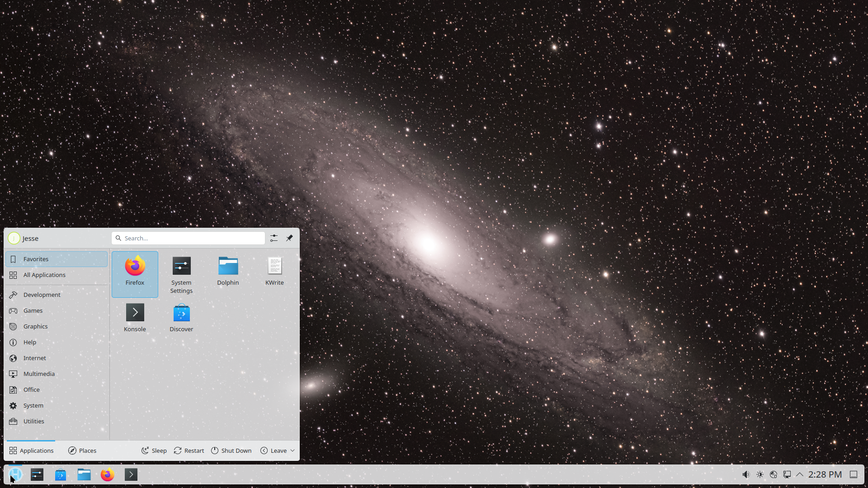This screenshot has width=868, height=488.
Task: Click the Sleep button
Action: (154, 450)
